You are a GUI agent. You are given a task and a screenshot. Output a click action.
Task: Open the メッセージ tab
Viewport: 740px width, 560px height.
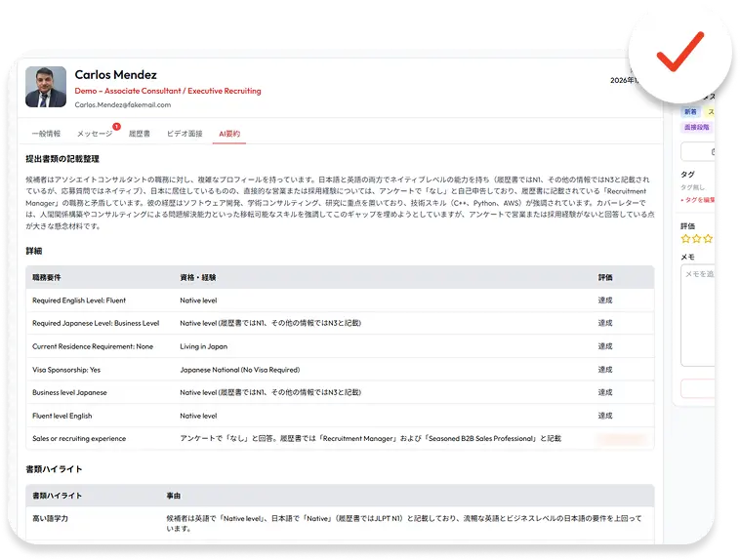coord(95,134)
